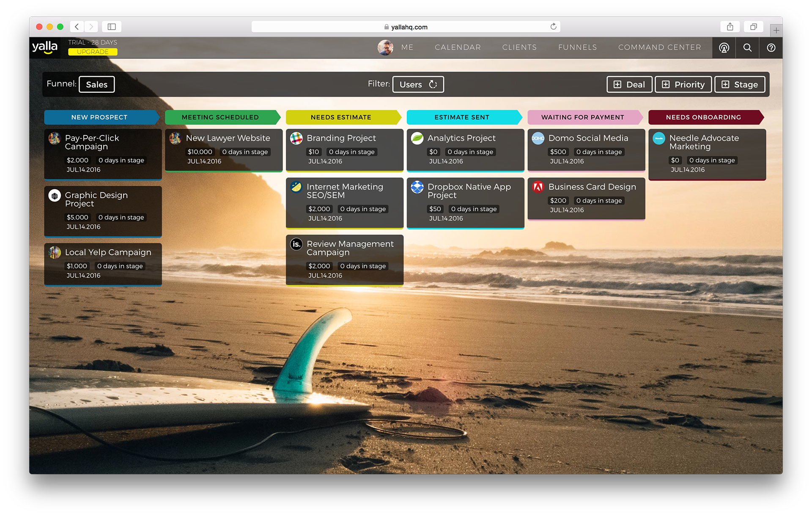Click the CLIENTS navigation tab

click(x=519, y=48)
